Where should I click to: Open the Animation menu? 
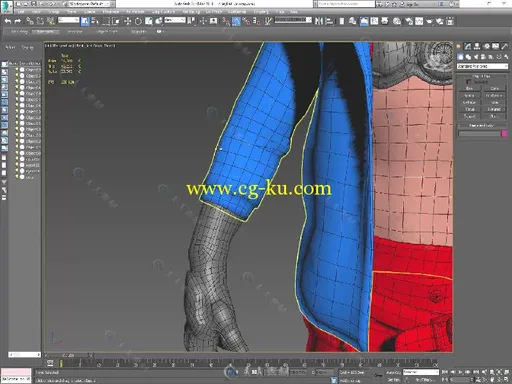[135, 12]
